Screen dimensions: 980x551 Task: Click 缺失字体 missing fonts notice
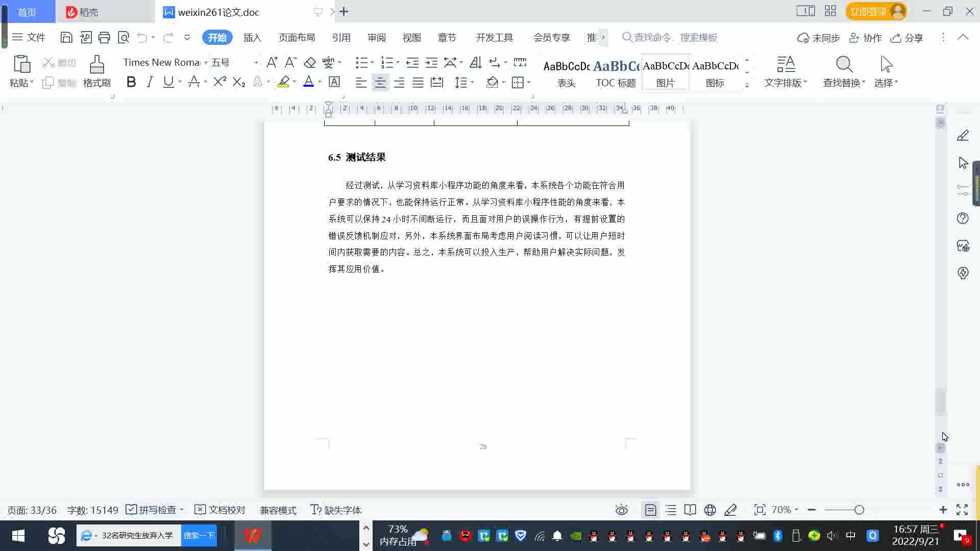pyautogui.click(x=336, y=510)
